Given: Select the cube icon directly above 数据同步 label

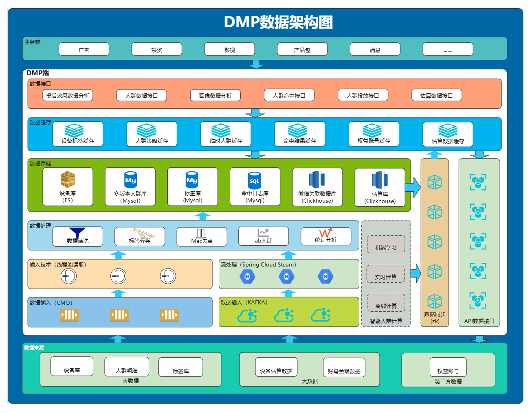Looking at the screenshot, I should (x=435, y=301).
